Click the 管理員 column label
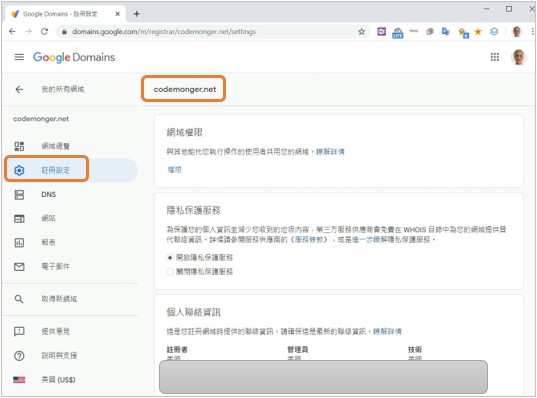 [298, 349]
